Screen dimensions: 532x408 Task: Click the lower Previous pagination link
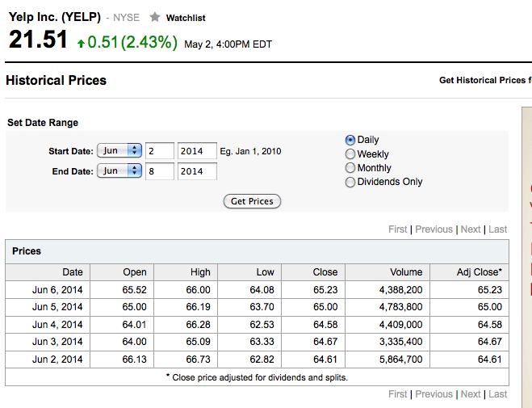click(x=434, y=394)
